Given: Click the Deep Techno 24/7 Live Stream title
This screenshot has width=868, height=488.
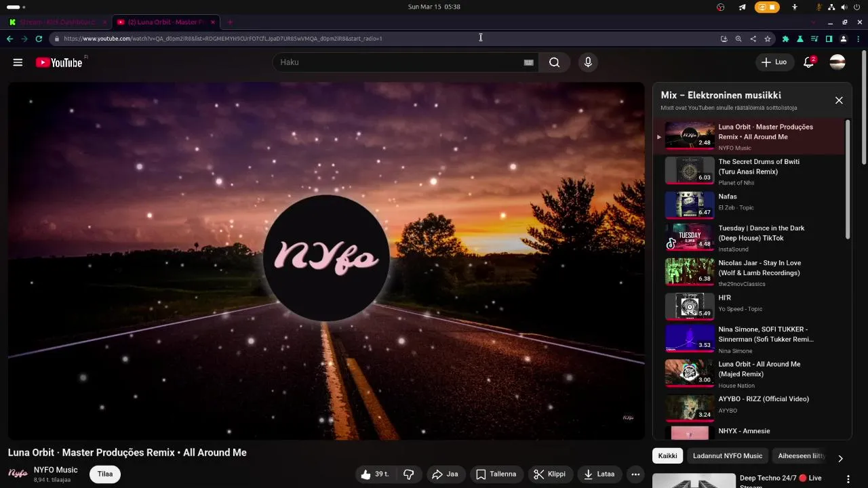Looking at the screenshot, I should pyautogui.click(x=781, y=481).
